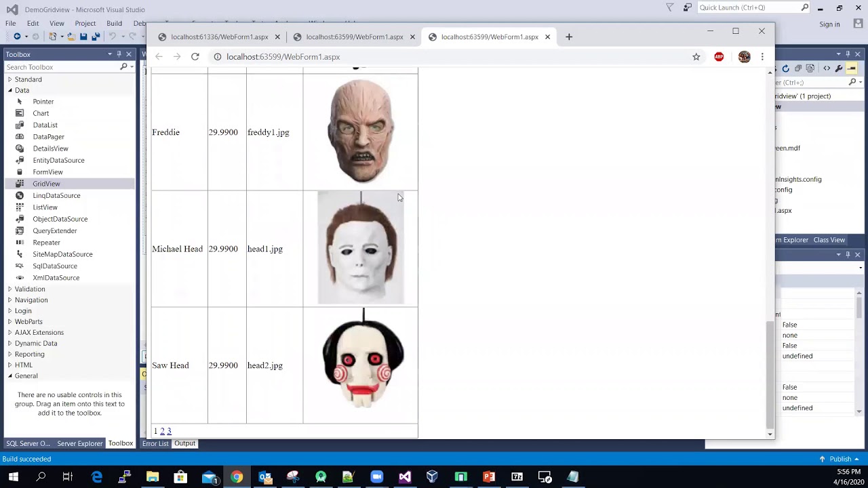868x488 pixels.
Task: Click the Freddie mask thumbnail image
Action: coord(361,131)
